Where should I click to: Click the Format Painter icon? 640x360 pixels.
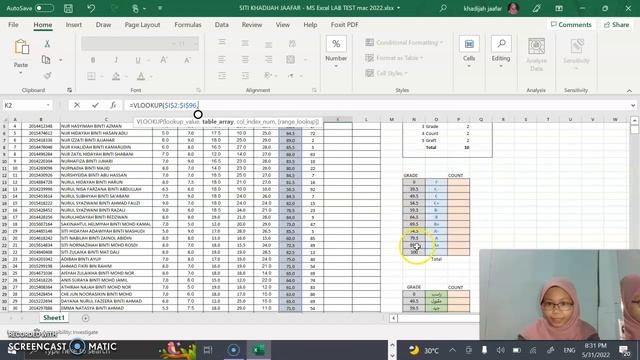pos(47,76)
